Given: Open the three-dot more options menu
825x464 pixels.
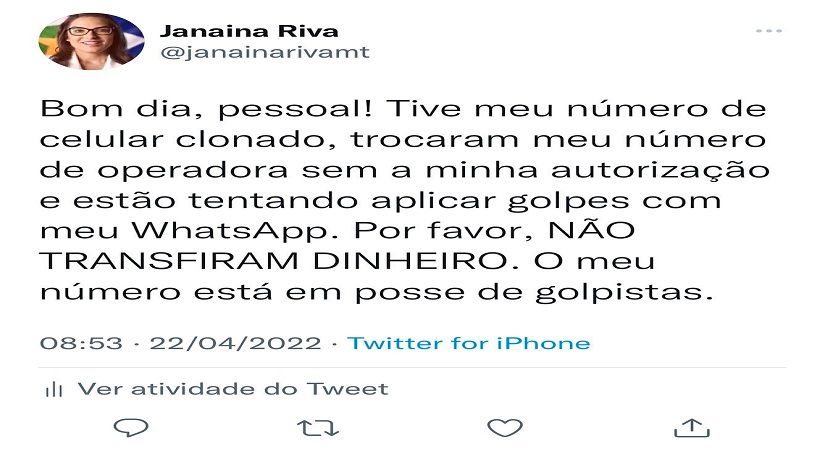Looking at the screenshot, I should coord(769,31).
